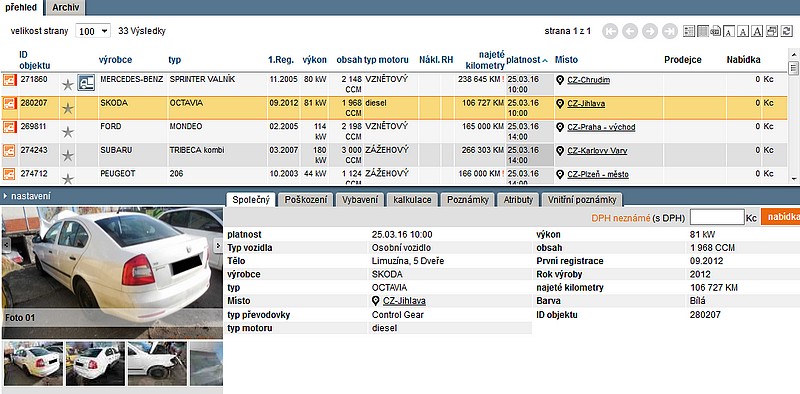Click the refresh icon in the top toolbar

[x=786, y=31]
